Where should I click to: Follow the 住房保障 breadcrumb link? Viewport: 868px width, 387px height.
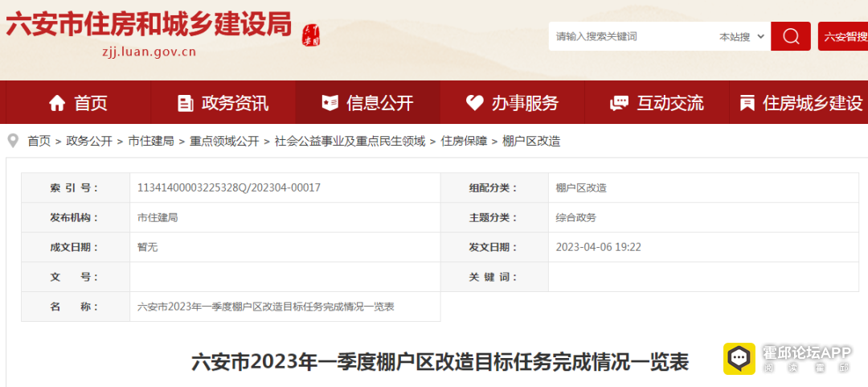pos(464,142)
